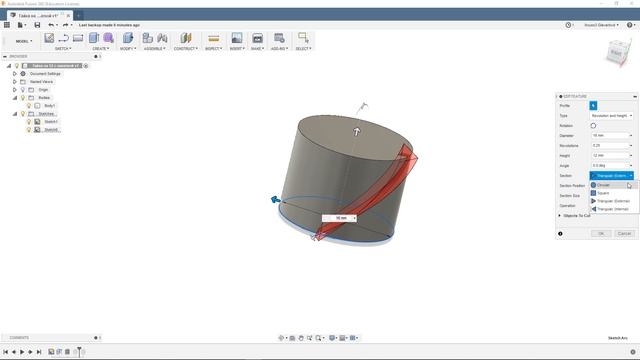The height and width of the screenshot is (360, 640).
Task: Click the timeline position marker
Action: pyautogui.click(x=79, y=351)
